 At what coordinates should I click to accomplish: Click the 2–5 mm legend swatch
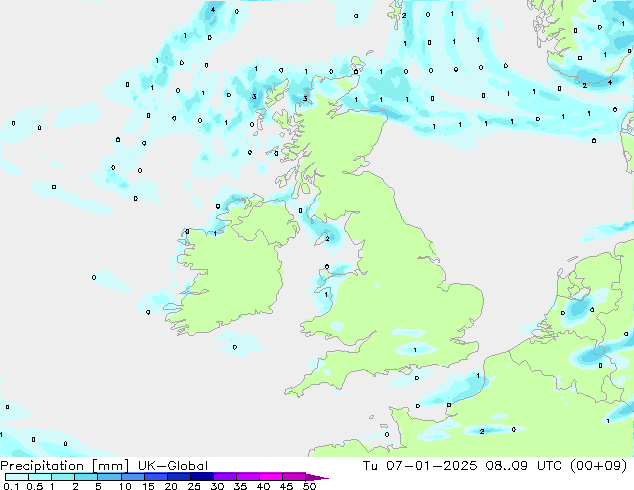pyautogui.click(x=86, y=477)
